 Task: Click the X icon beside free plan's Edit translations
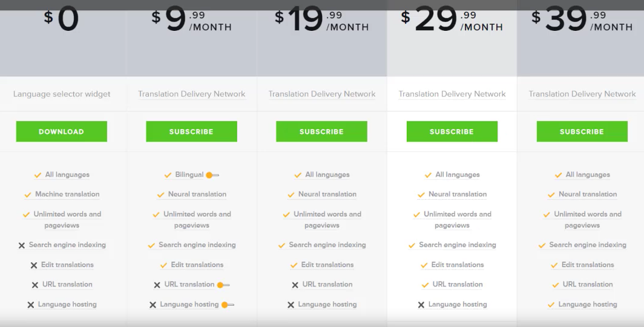(34, 265)
